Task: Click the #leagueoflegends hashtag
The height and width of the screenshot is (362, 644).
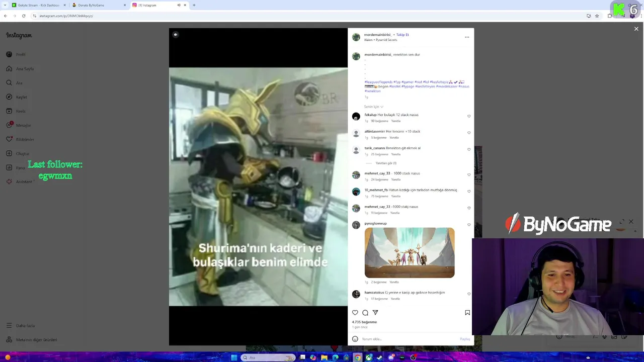Action: [378, 82]
